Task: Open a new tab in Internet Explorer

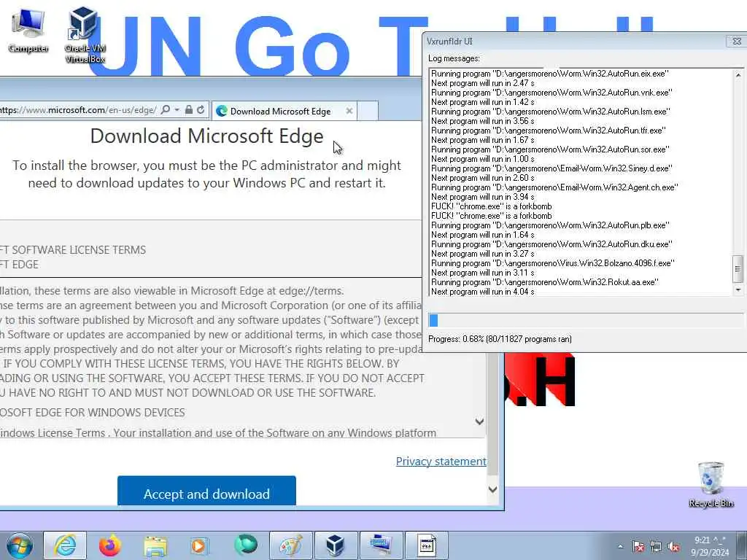Action: 368,111
